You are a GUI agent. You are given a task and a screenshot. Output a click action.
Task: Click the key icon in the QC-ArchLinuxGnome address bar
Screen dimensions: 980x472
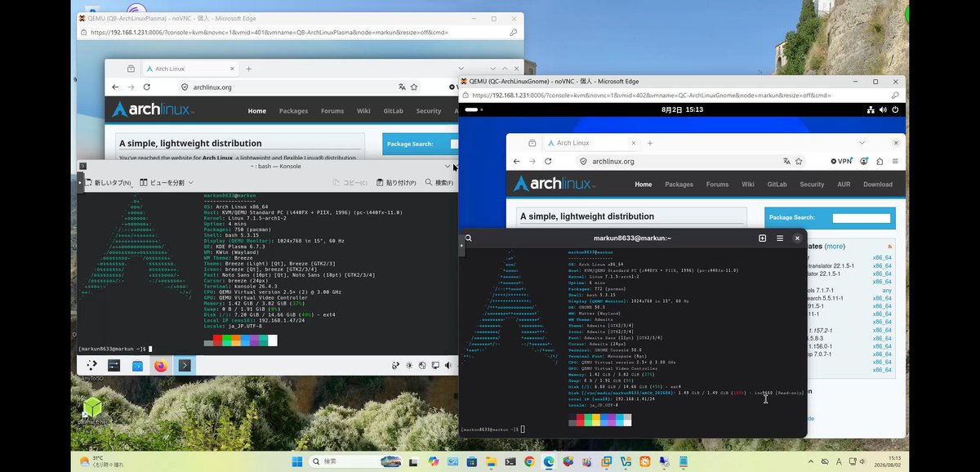895,95
